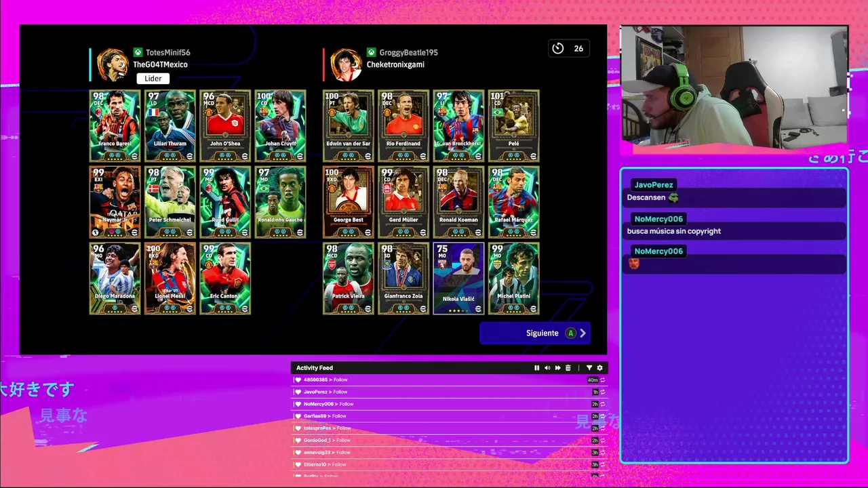Open the John O'Shea player card
The height and width of the screenshot is (488, 868).
[x=225, y=125]
